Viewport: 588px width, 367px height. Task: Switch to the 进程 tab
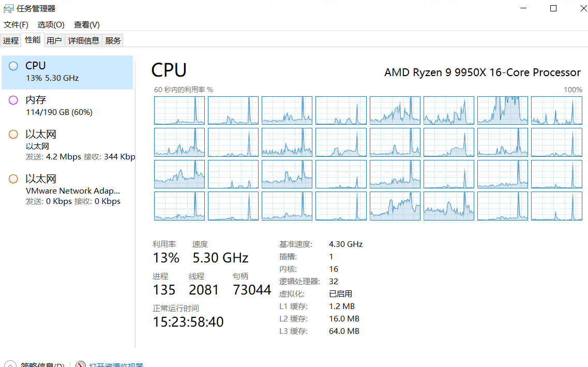[11, 40]
